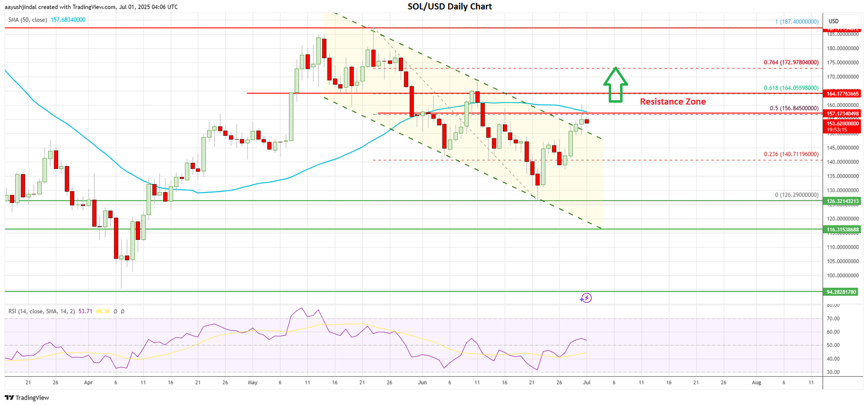868x406 pixels.
Task: Click the 157.17340498 red price label
Action: coord(843,113)
